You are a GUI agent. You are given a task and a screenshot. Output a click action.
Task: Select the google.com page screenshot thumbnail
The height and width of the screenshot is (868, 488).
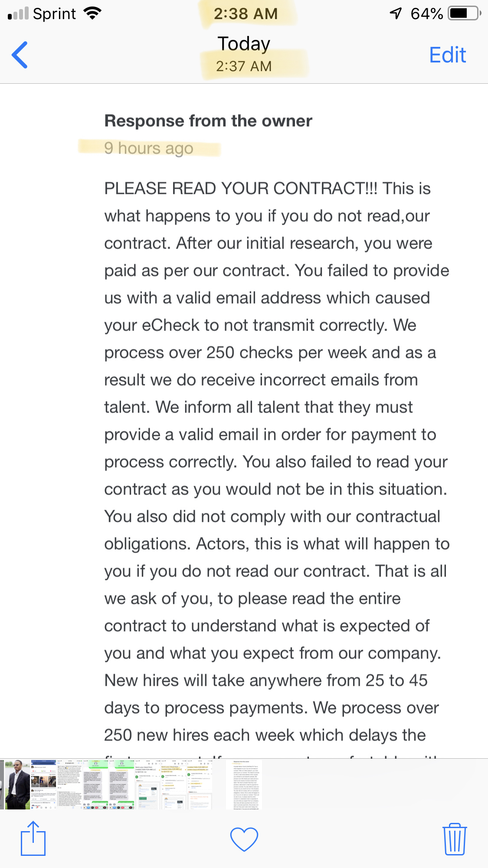(69, 784)
